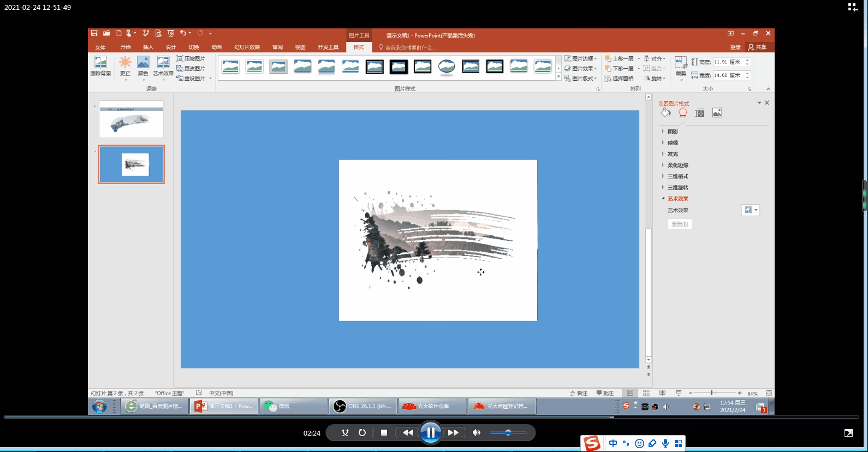Apply the thick black frame picture style
Screen dimensions: 868x452
[399, 67]
